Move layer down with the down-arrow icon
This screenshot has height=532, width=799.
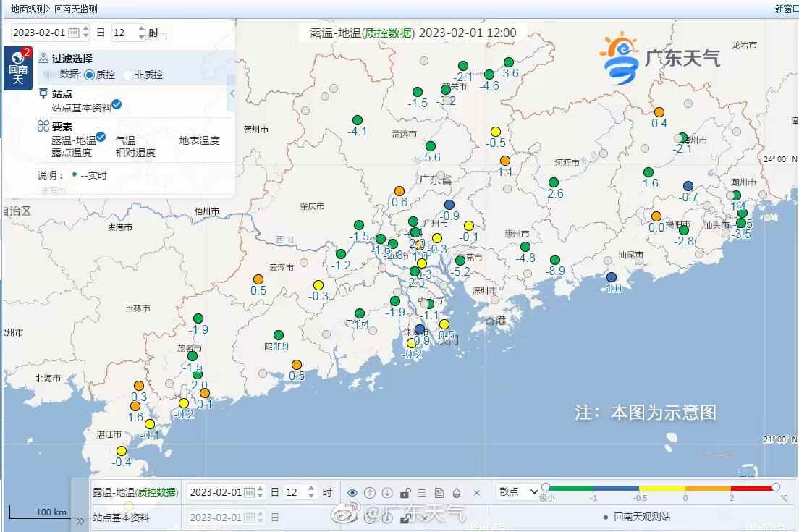(x=387, y=493)
